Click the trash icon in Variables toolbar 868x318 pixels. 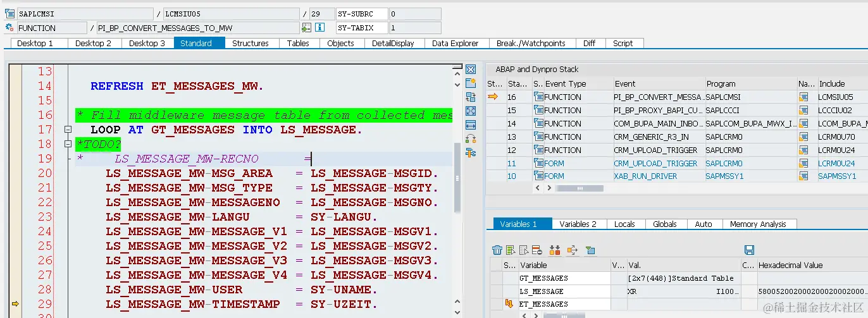click(x=497, y=250)
